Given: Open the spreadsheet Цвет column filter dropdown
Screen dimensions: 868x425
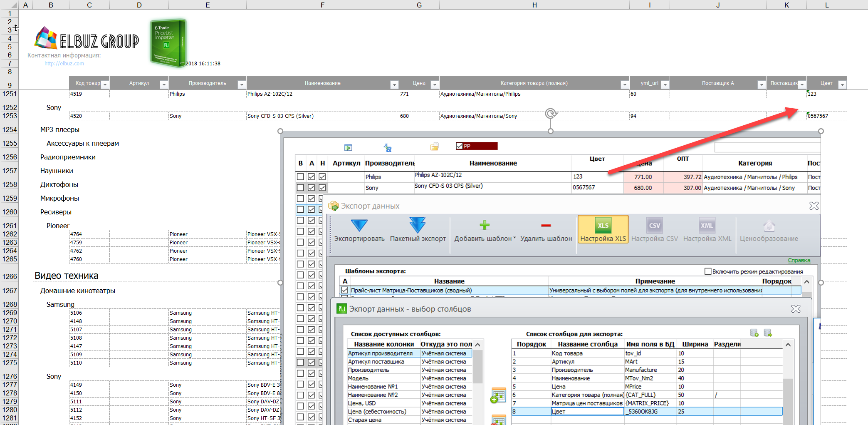Looking at the screenshot, I should pyautogui.click(x=842, y=85).
